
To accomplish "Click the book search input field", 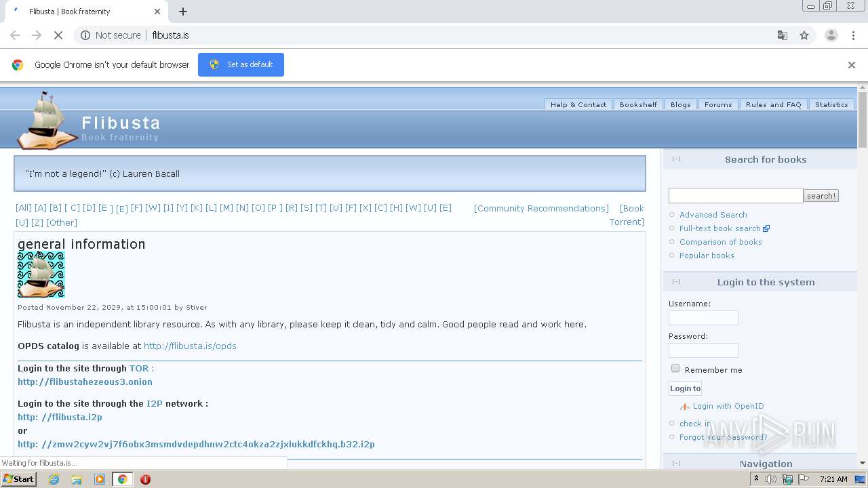I will (736, 196).
